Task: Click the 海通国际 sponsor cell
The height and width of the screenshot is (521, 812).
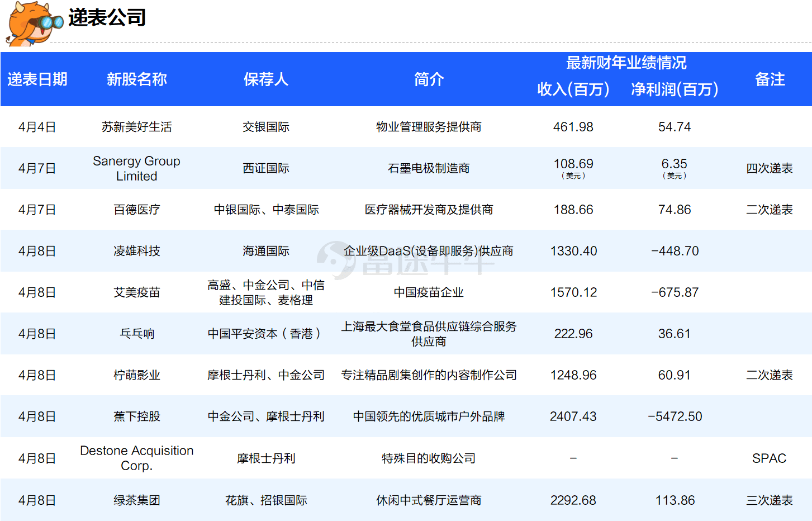Action: point(266,251)
